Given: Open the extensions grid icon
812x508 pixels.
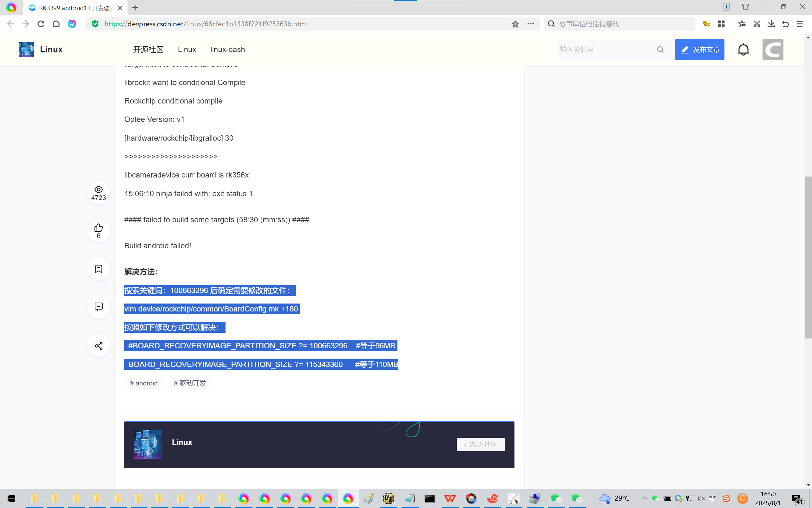Looking at the screenshot, I should 721,24.
